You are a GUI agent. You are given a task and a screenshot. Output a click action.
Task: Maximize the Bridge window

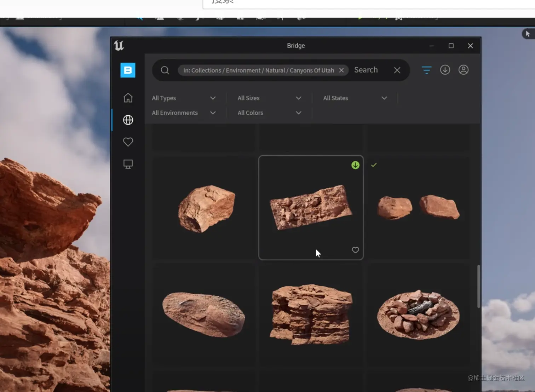(451, 46)
